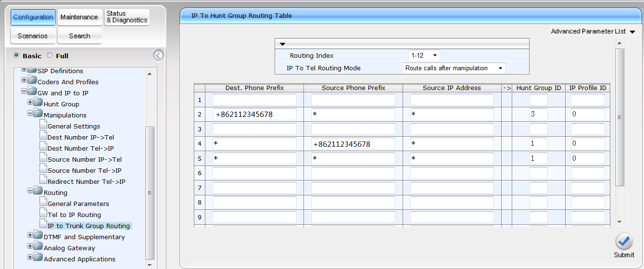Screen dimensions: 644x269
Task: Open the Search tab
Action: [x=79, y=36]
